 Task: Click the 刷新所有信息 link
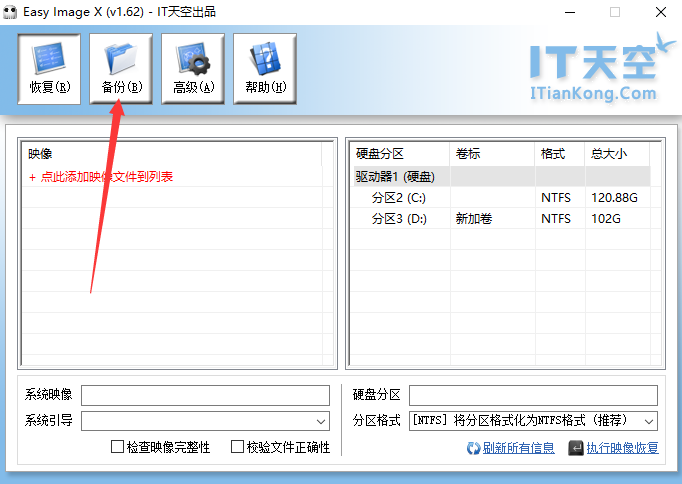(518, 448)
